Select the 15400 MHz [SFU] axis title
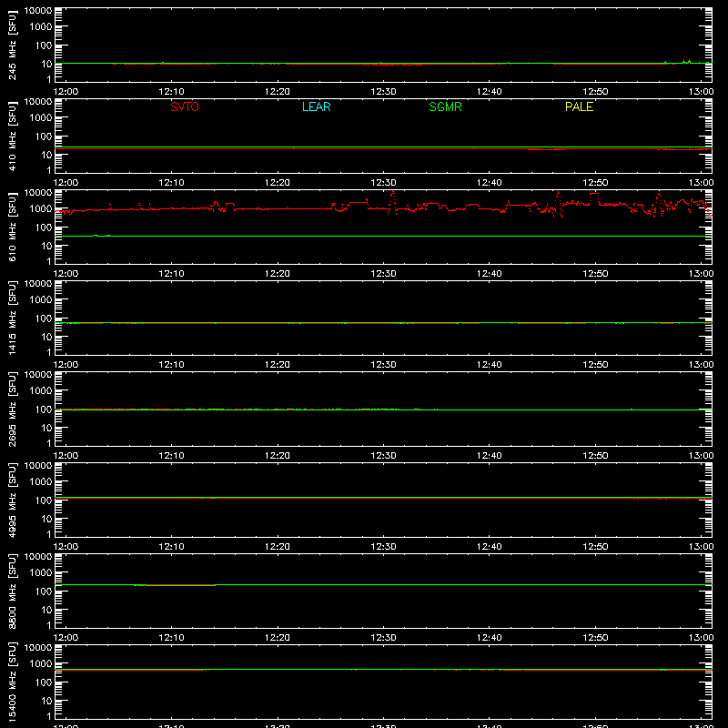The height and width of the screenshot is (728, 728). tap(12, 682)
